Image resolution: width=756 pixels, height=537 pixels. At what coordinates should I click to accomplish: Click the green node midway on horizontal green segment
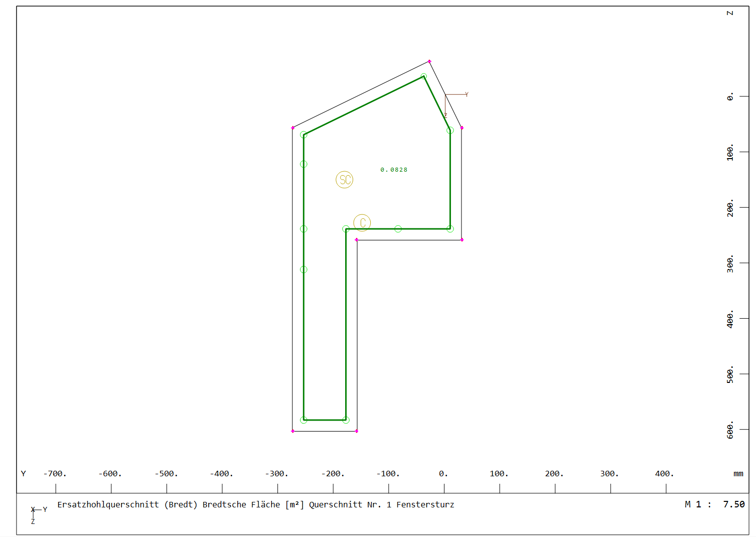pos(398,229)
